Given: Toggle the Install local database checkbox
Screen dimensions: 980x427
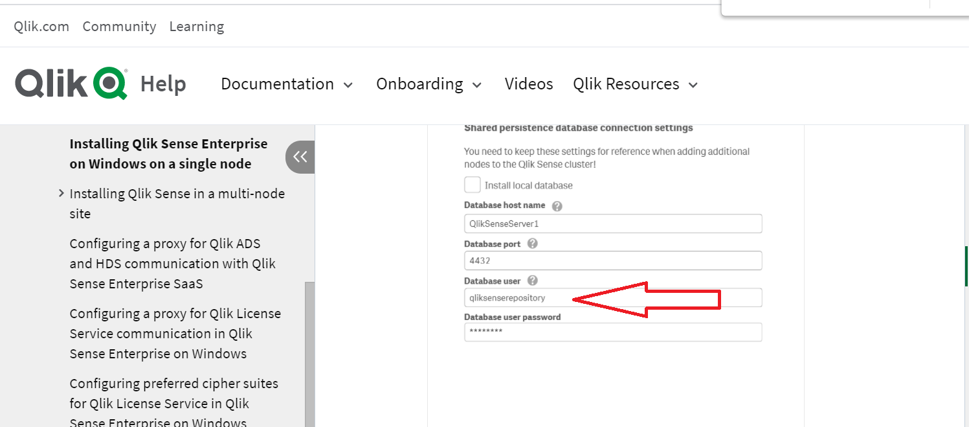Looking at the screenshot, I should [473, 185].
